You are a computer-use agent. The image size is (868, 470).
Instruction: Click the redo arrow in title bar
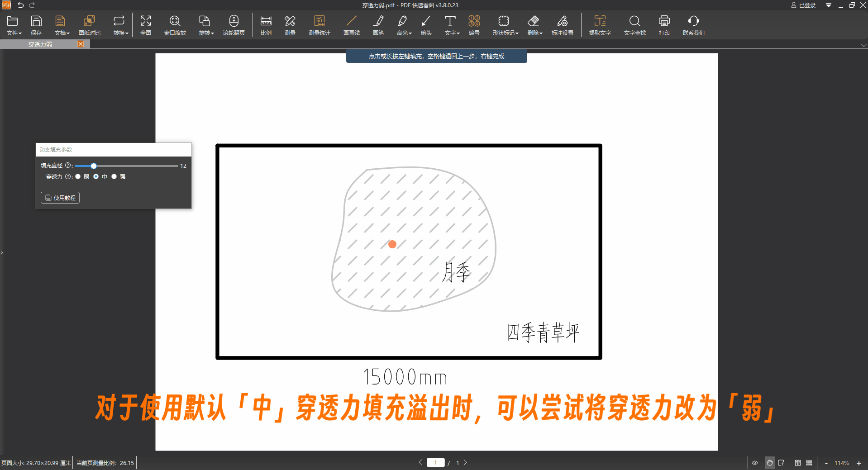[32, 5]
